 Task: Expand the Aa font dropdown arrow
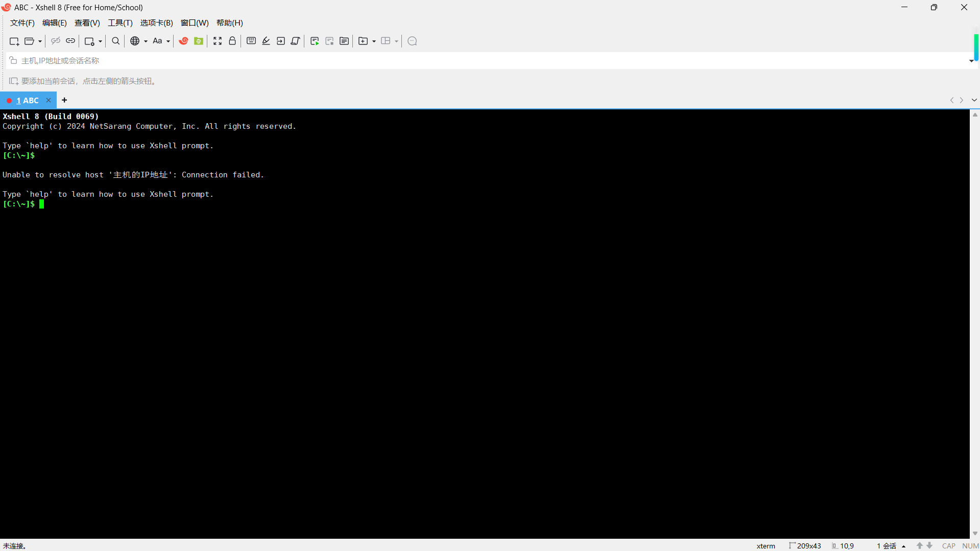coord(168,41)
